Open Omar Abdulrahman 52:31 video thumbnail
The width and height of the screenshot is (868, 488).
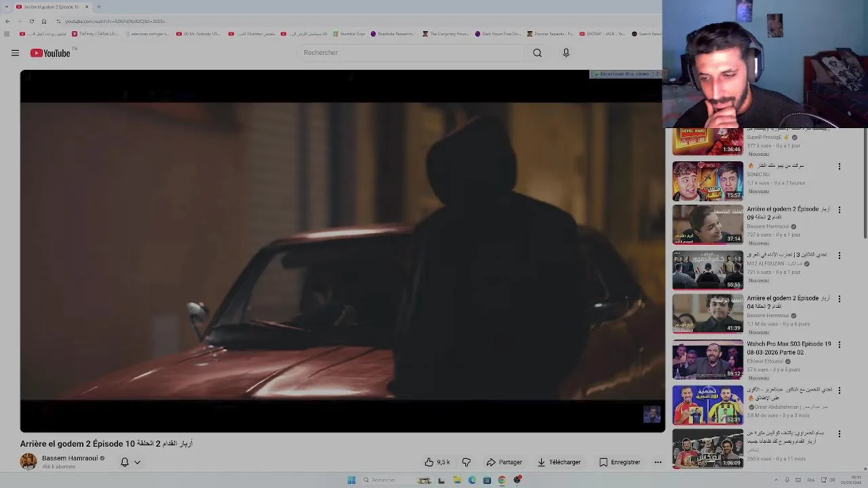tap(708, 405)
